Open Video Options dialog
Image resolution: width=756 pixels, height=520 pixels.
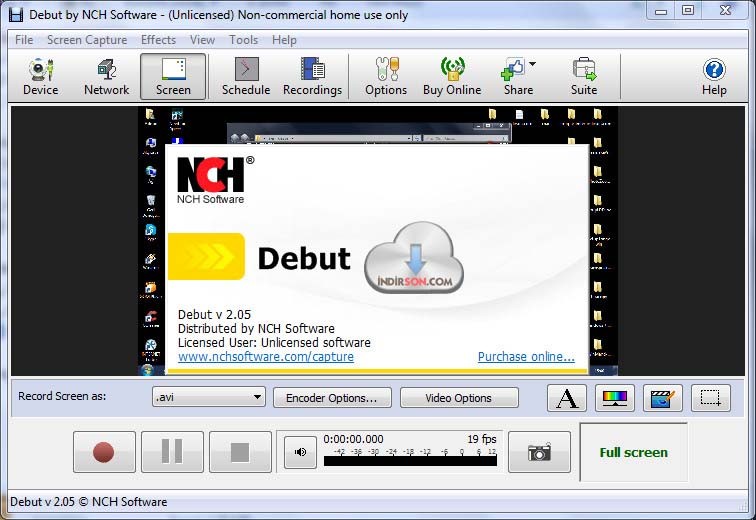(459, 398)
